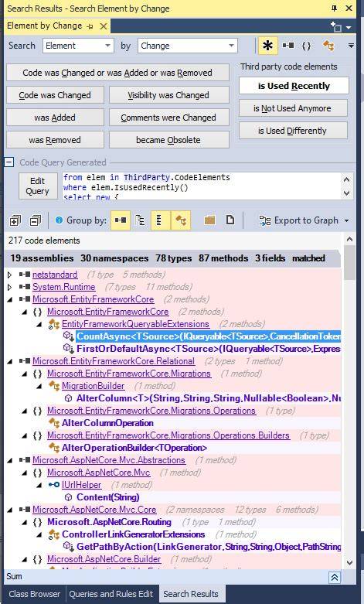This screenshot has width=364, height=604.
Task: Collapse the Microsoft.EntityFrameworkCore assembly node
Action: (x=9, y=300)
